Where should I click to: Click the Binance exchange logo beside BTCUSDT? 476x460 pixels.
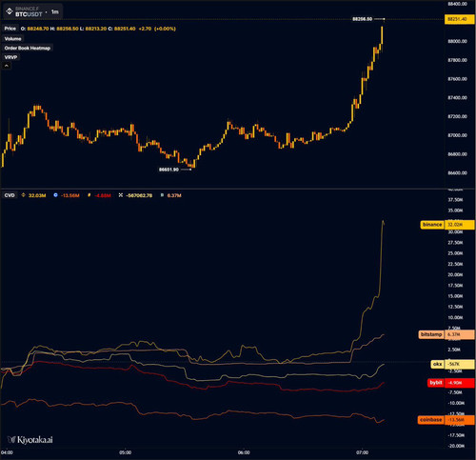click(10, 11)
